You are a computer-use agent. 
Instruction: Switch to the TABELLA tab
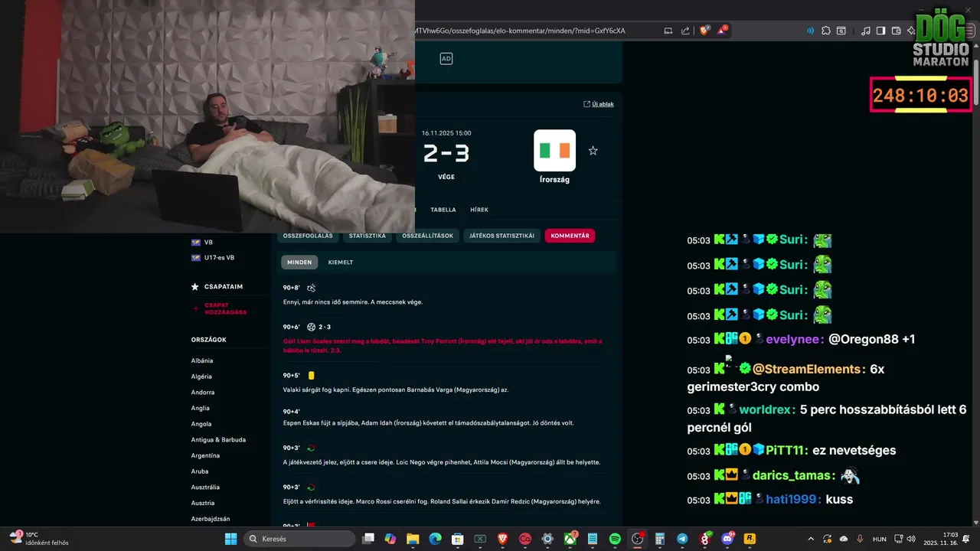[x=443, y=210]
